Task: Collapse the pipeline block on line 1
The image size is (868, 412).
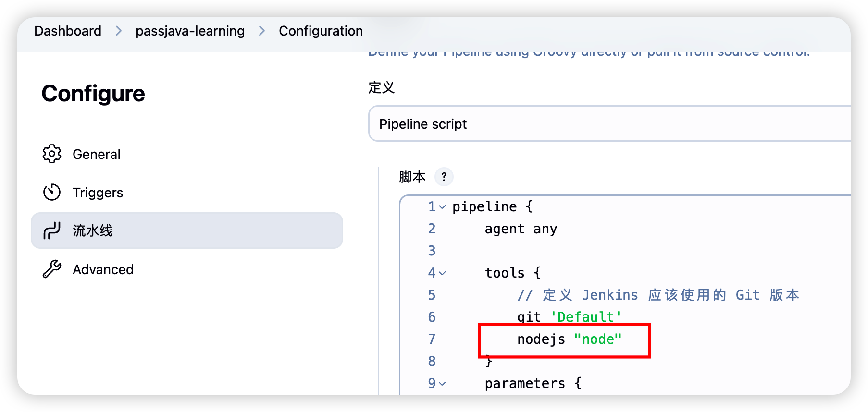Action: coord(443,207)
